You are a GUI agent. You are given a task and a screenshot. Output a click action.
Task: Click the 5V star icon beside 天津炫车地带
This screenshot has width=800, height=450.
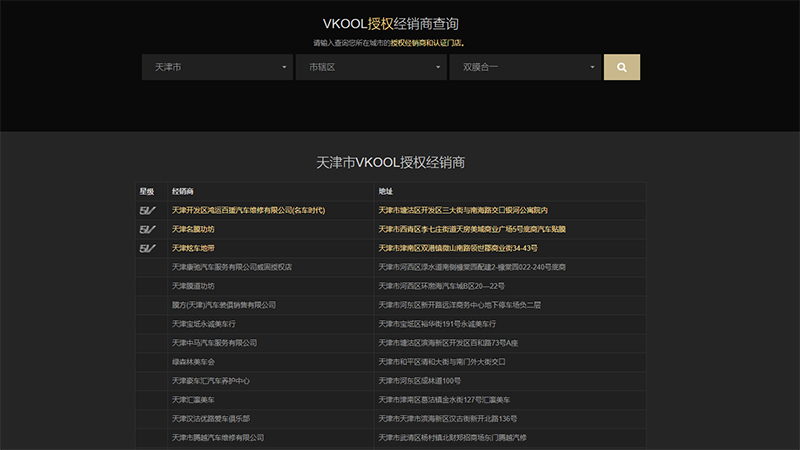(x=147, y=248)
